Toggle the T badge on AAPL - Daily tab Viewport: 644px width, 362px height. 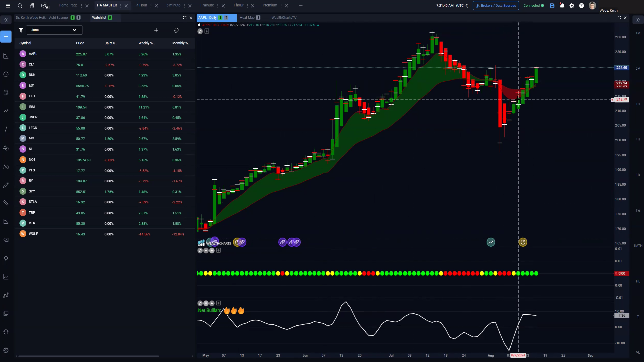click(x=226, y=18)
